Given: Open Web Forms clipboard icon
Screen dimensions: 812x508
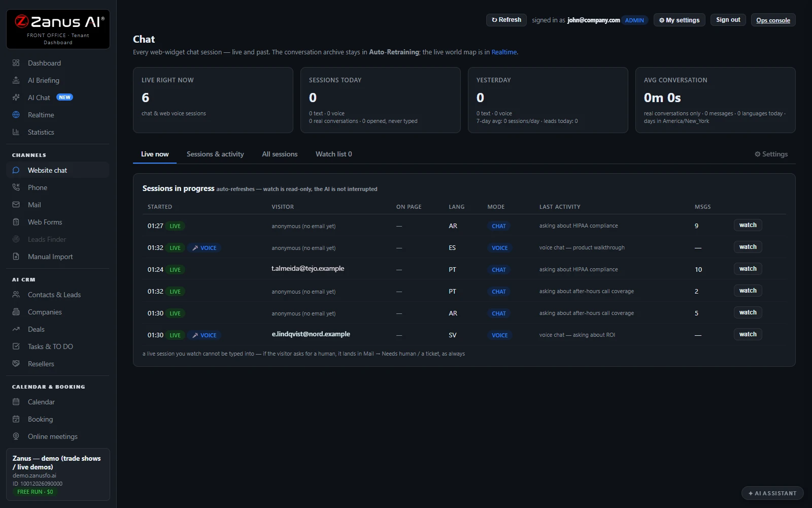Looking at the screenshot, I should tap(16, 222).
